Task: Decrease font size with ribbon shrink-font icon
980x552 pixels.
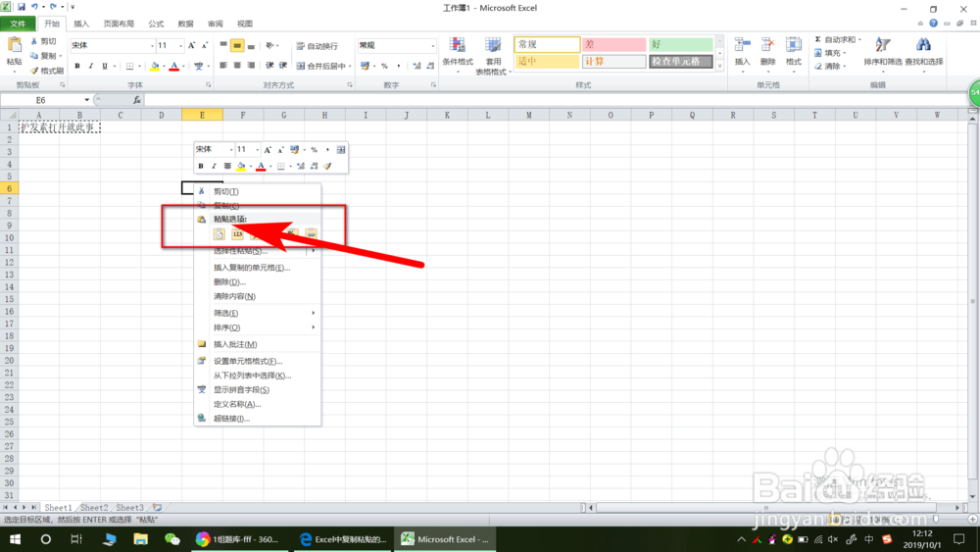Action: point(205,46)
